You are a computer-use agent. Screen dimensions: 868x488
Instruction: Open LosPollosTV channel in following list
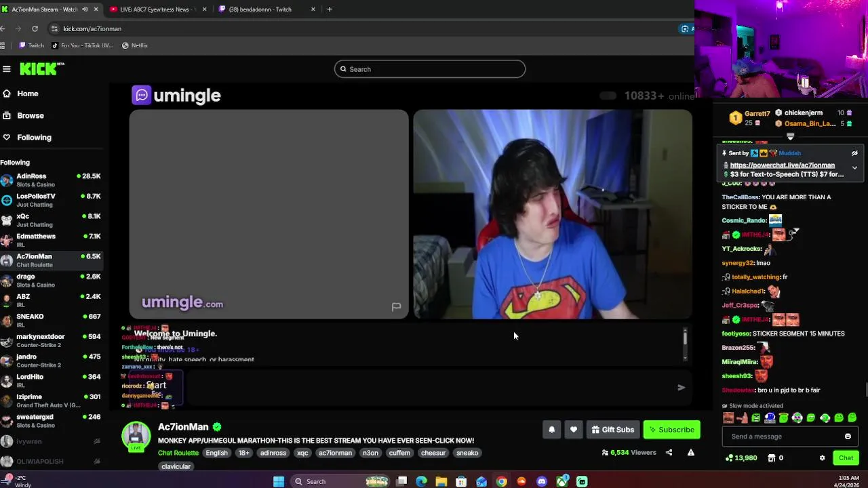[x=52, y=200]
